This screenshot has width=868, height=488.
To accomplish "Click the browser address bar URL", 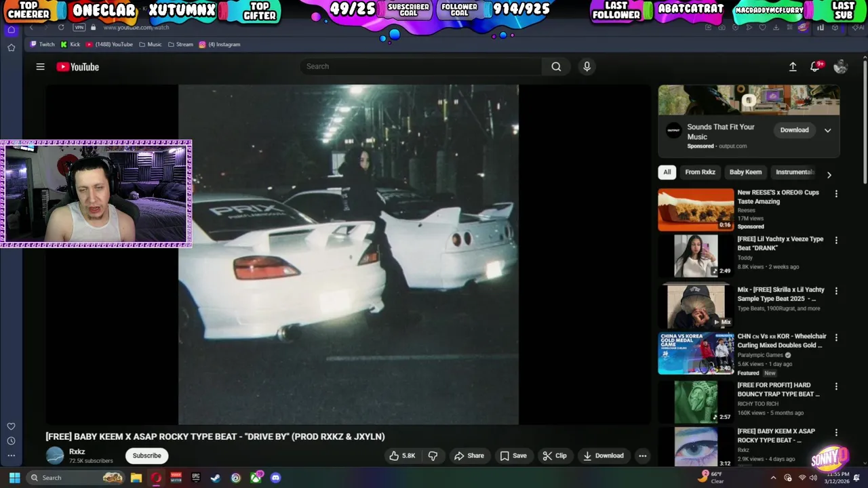I will 136,27.
